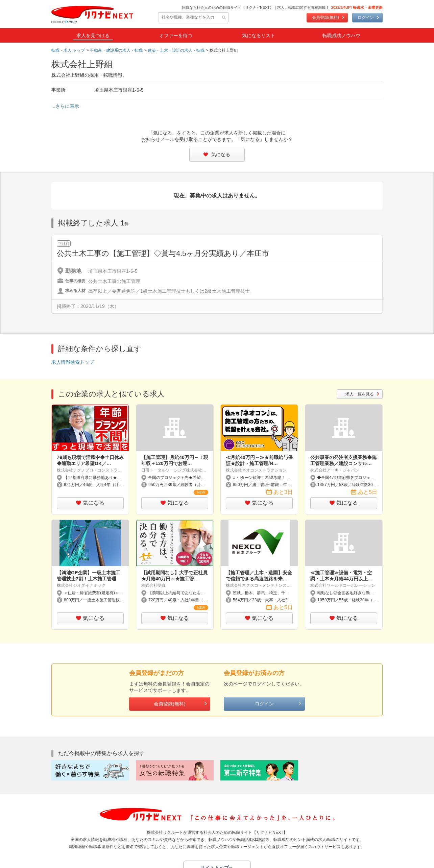
Task: Click the heart icon on the main 気になる button
Action: (x=206, y=154)
